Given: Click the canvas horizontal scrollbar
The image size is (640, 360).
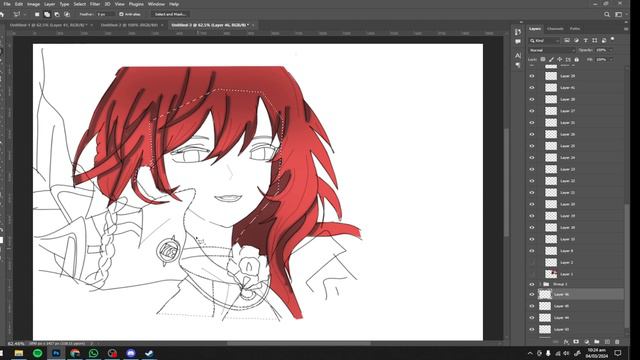Looking at the screenshot, I should 299,344.
